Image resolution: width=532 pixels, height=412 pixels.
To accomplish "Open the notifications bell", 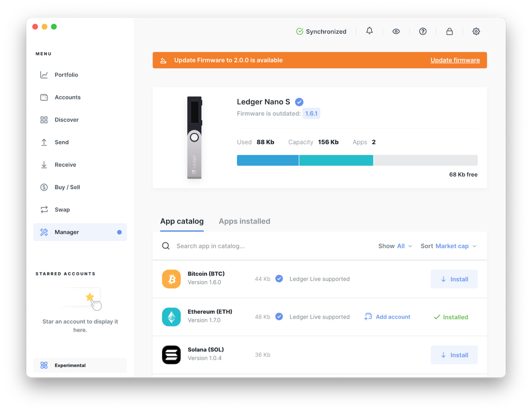I will (x=369, y=31).
